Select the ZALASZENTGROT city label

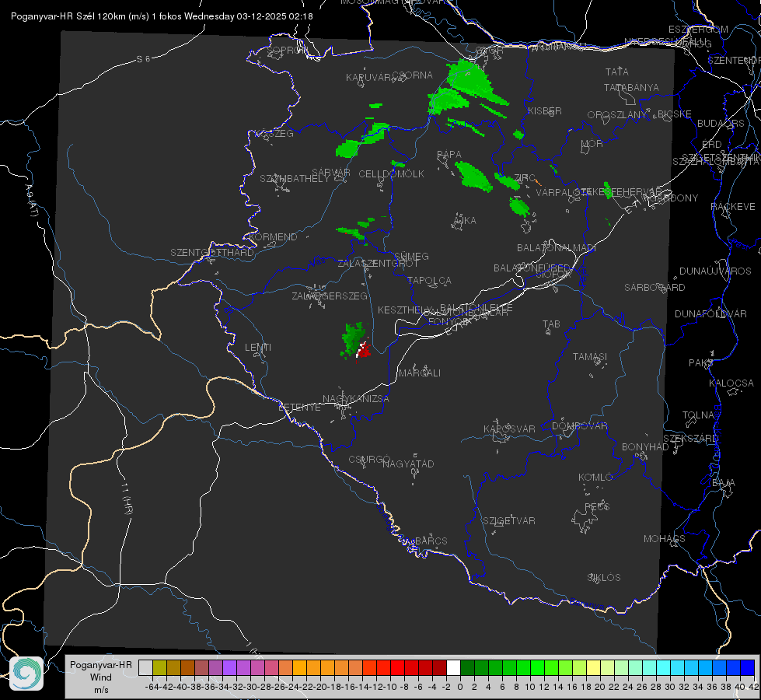click(x=378, y=264)
